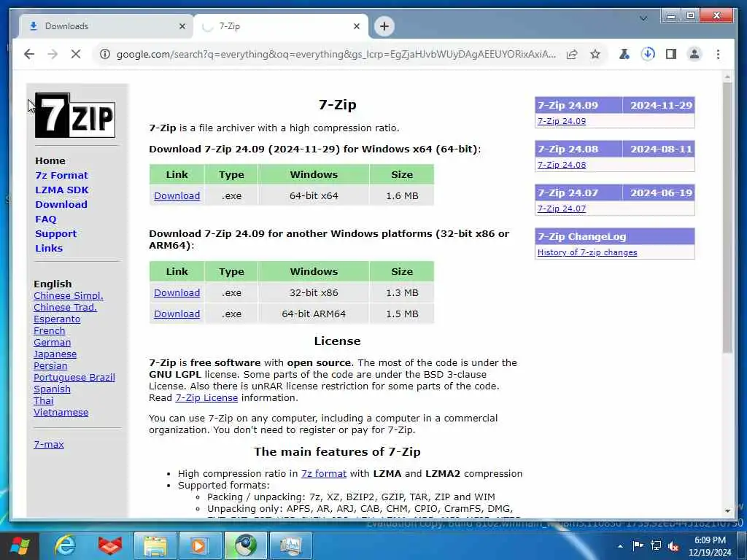Switch language to Portuguese Brazil
This screenshot has width=747, height=560.
74,378
